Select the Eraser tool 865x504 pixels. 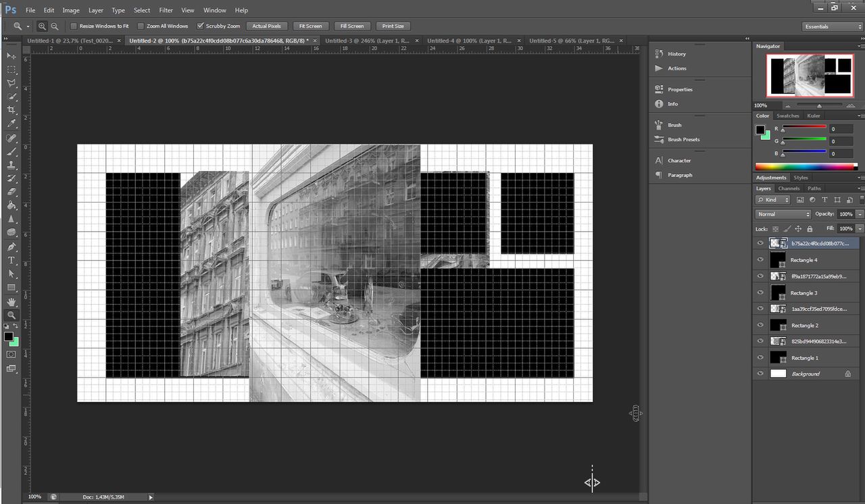(x=11, y=192)
